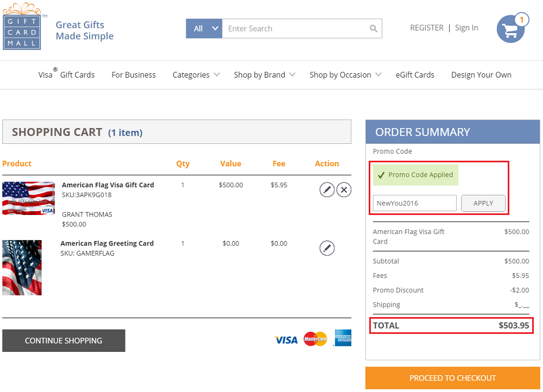The width and height of the screenshot is (543, 392).
Task: Click the Fee $5.95 cell
Action: click(x=279, y=185)
